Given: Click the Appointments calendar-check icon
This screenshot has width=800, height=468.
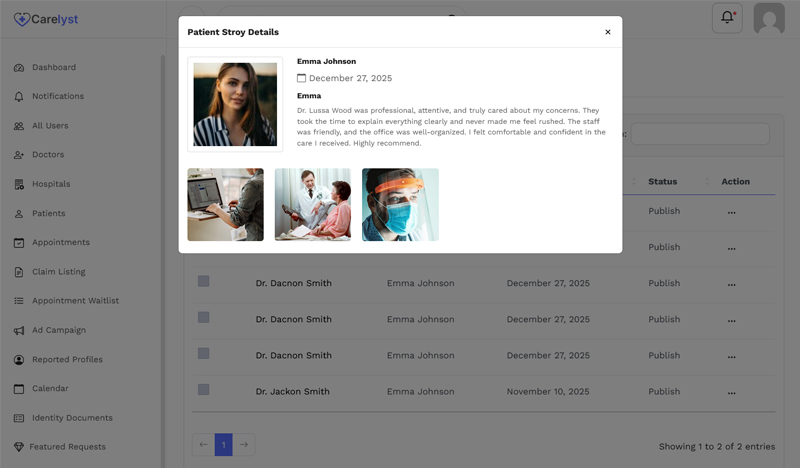Looking at the screenshot, I should 19,243.
